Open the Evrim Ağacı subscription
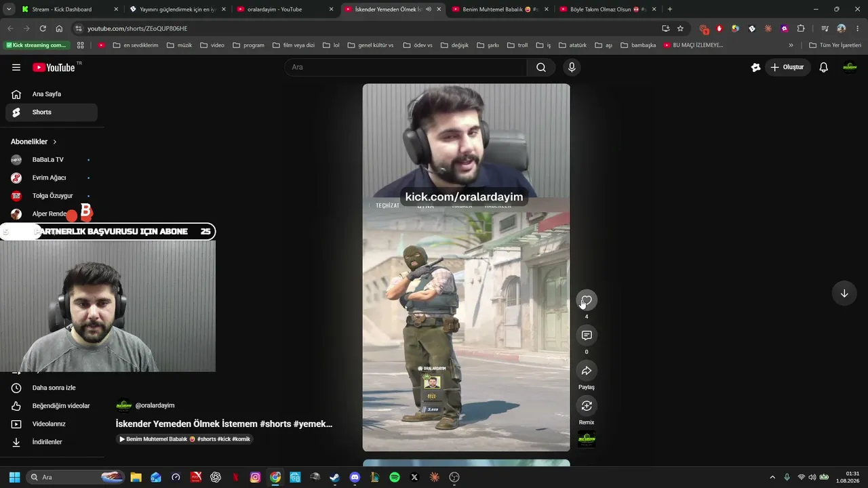This screenshot has width=868, height=488. [x=52, y=178]
